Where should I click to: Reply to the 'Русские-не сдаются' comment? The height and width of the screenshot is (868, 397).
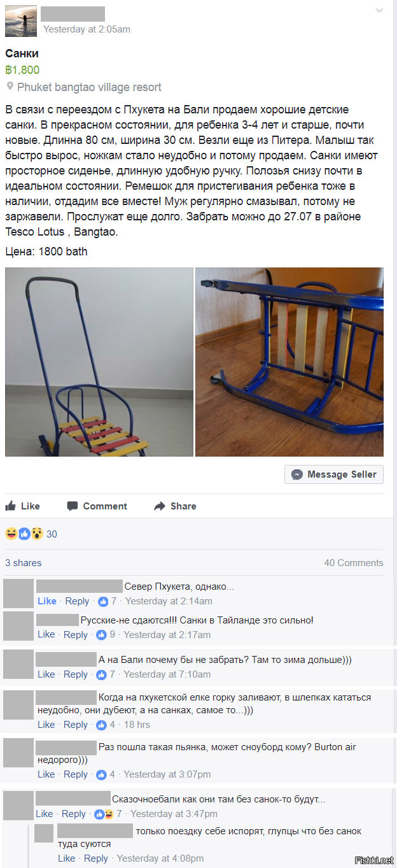pos(76,635)
